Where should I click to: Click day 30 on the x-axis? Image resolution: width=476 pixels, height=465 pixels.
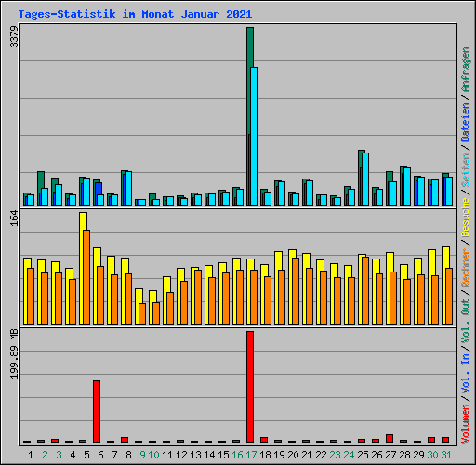(x=432, y=455)
